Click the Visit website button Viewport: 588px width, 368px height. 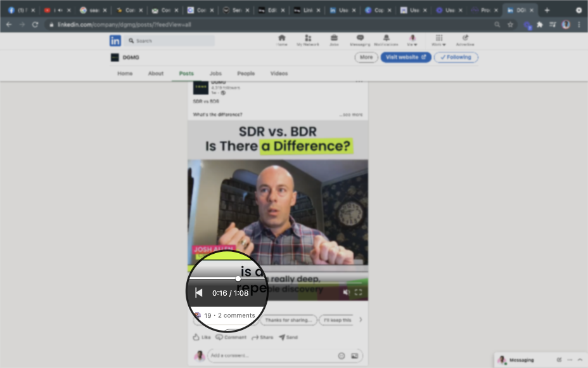tap(406, 57)
